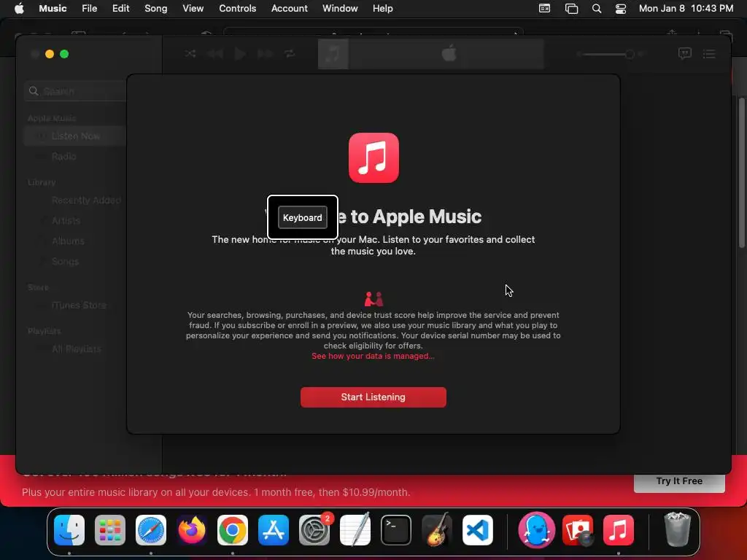Click the minimize yellow window button
Viewport: 747px width, 560px height.
50,54
